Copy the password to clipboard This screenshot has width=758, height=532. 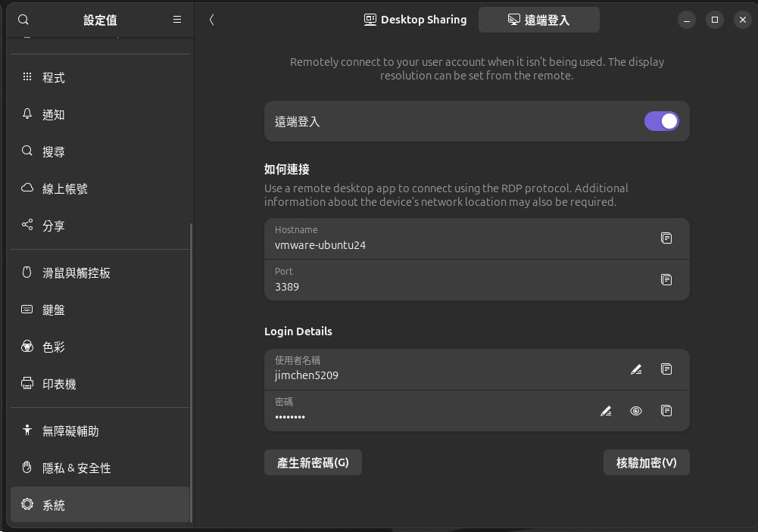pos(666,411)
